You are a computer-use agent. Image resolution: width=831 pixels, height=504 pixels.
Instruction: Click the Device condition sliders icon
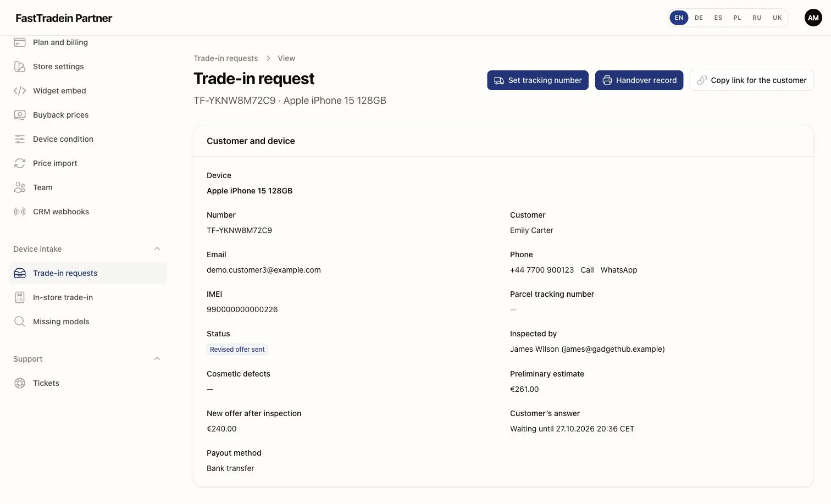click(x=20, y=139)
